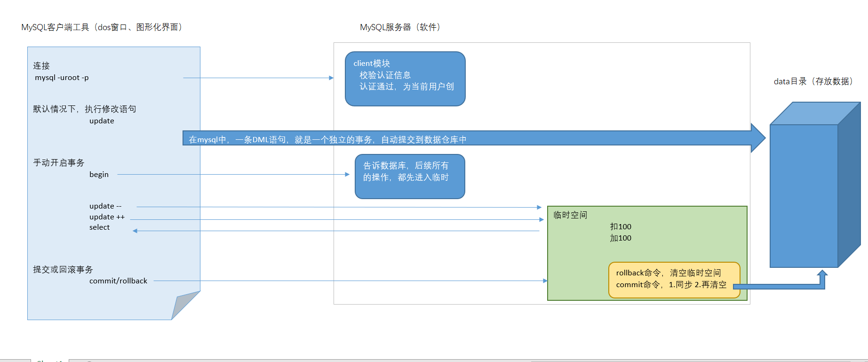
Task: Select the blue 3D cube data store shape
Action: (x=815, y=185)
